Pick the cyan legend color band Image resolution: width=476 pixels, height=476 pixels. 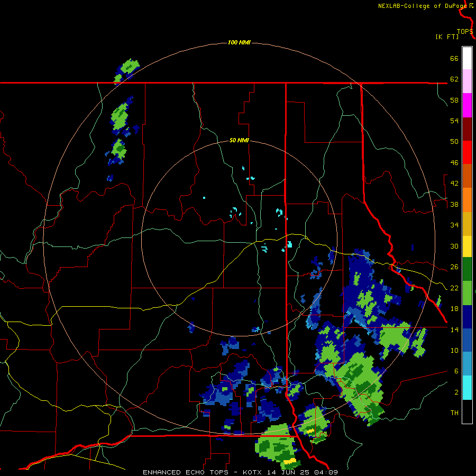(x=467, y=388)
